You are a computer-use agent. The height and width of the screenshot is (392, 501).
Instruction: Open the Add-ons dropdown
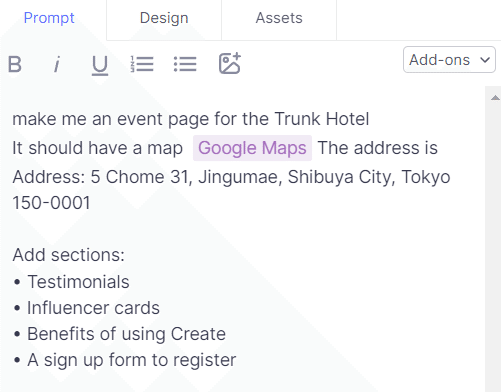click(x=449, y=60)
